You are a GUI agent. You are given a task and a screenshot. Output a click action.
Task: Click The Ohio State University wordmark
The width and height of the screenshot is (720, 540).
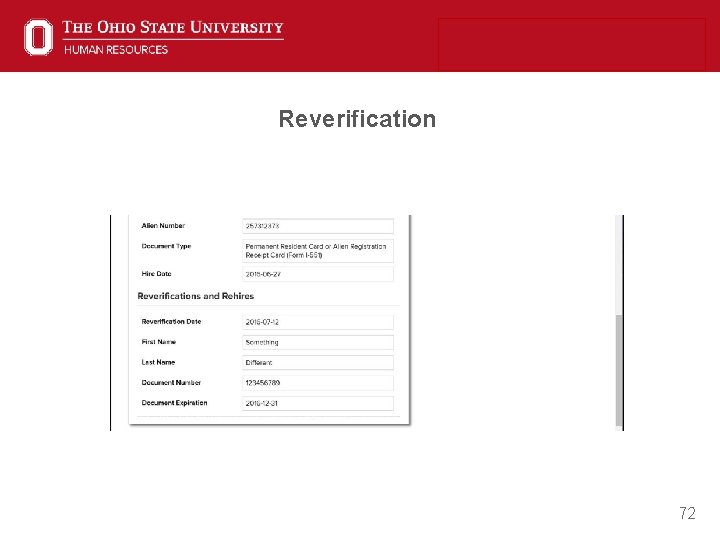click(173, 27)
